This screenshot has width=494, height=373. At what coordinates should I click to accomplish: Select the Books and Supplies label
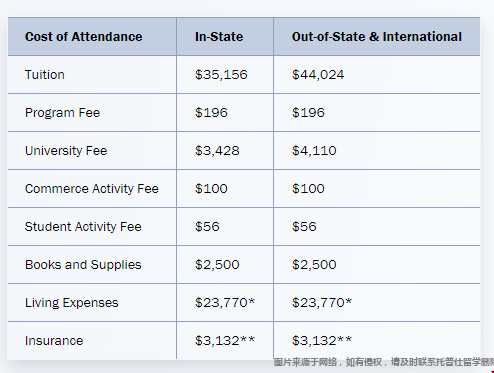[x=83, y=265]
